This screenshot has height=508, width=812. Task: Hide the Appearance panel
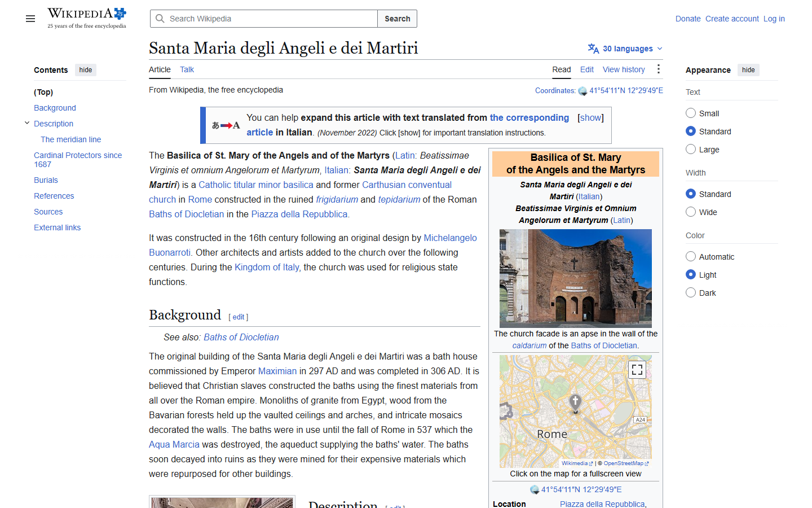pyautogui.click(x=748, y=70)
